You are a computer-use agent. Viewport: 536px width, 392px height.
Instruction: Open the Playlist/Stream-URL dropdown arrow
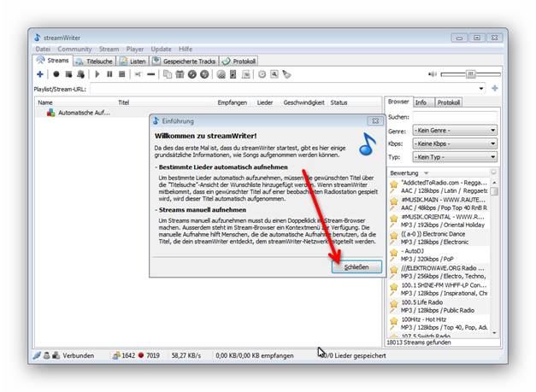coord(481,89)
